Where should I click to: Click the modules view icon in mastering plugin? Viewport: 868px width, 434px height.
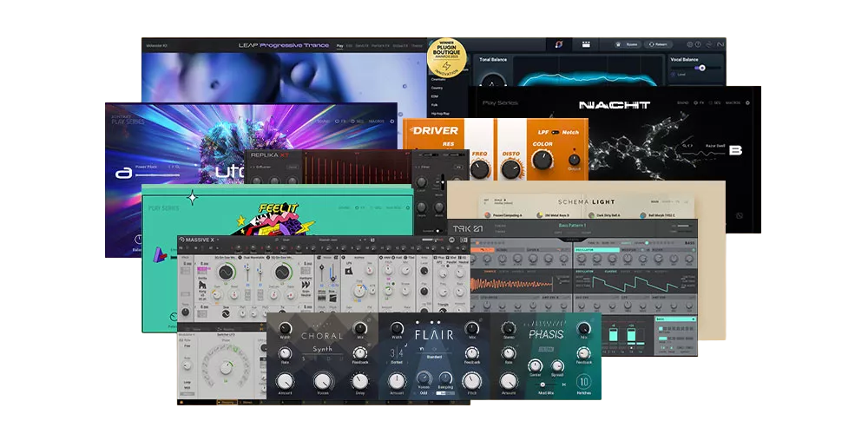586,44
